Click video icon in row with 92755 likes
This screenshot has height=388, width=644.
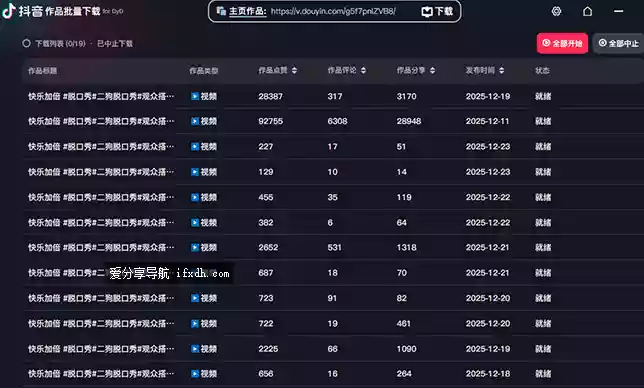(x=195, y=121)
